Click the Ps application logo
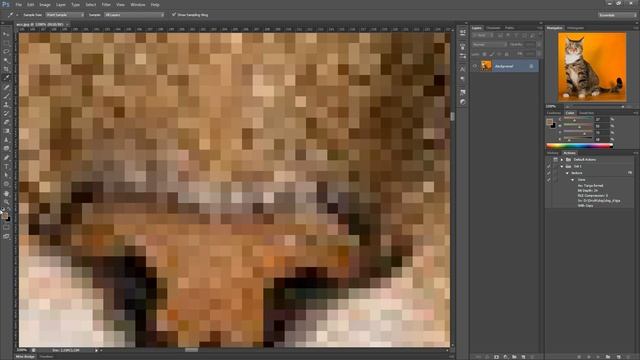The height and width of the screenshot is (360, 640). tap(5, 4)
